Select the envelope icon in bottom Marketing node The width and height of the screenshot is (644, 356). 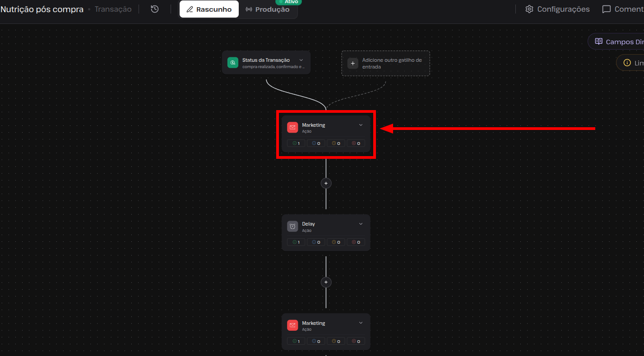(292, 325)
